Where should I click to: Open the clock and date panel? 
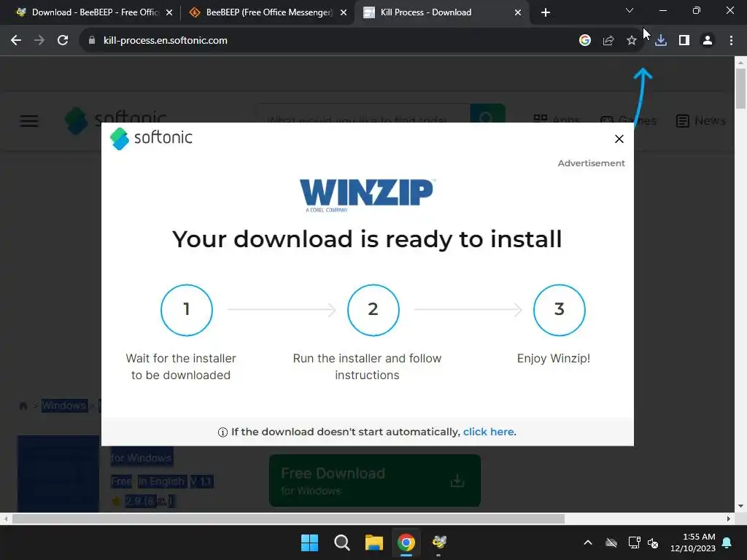click(x=693, y=542)
